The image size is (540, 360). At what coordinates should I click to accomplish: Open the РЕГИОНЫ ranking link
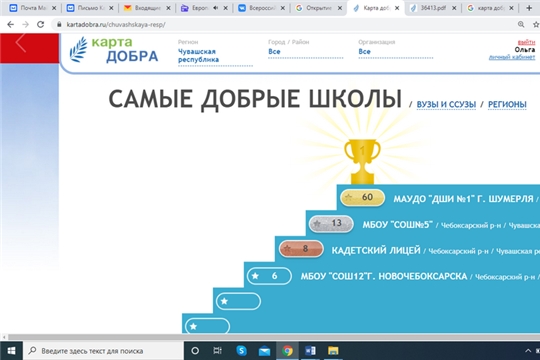(507, 104)
